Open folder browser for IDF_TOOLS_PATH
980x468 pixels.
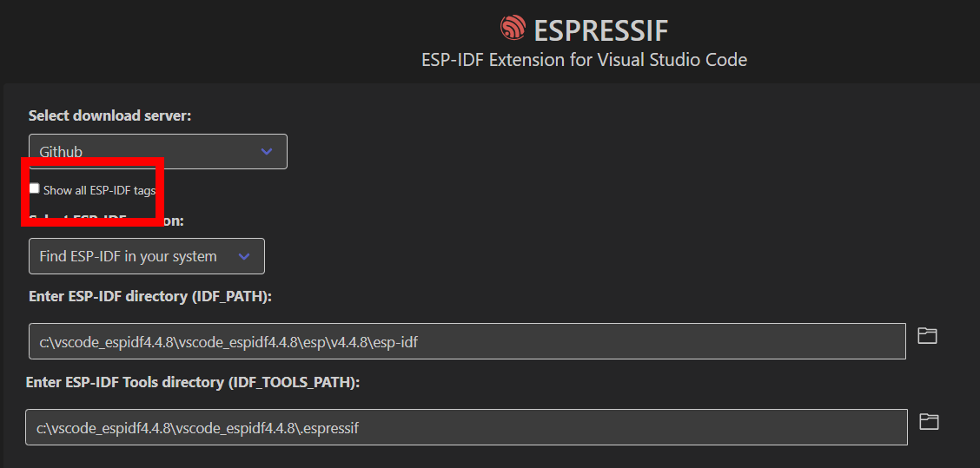(x=929, y=422)
